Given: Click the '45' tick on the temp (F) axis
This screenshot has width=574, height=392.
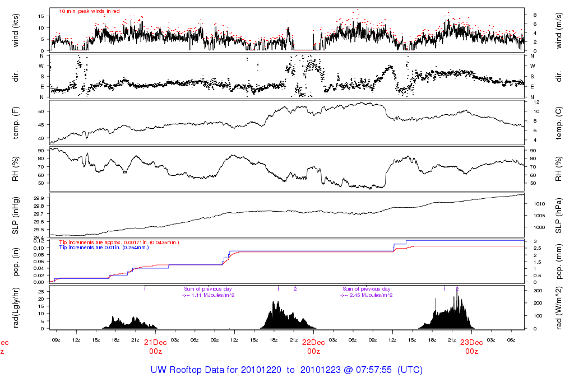Looking at the screenshot, I should click(x=41, y=125).
